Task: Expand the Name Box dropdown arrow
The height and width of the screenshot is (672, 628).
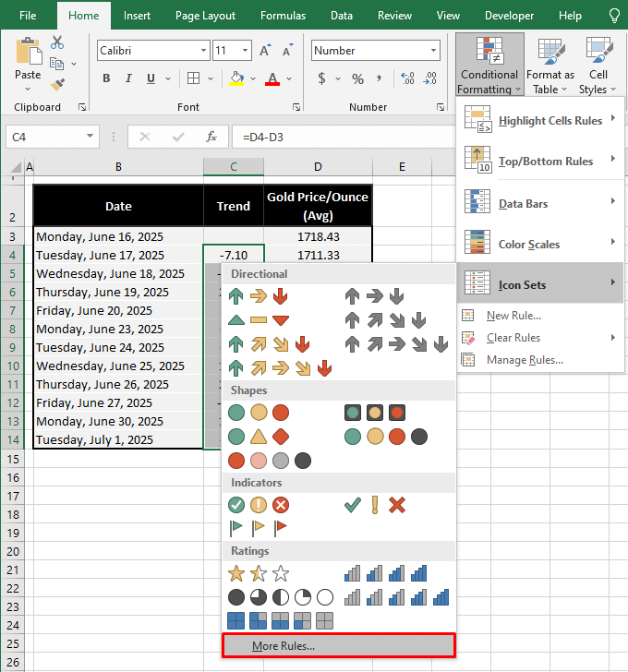Action: (x=90, y=137)
